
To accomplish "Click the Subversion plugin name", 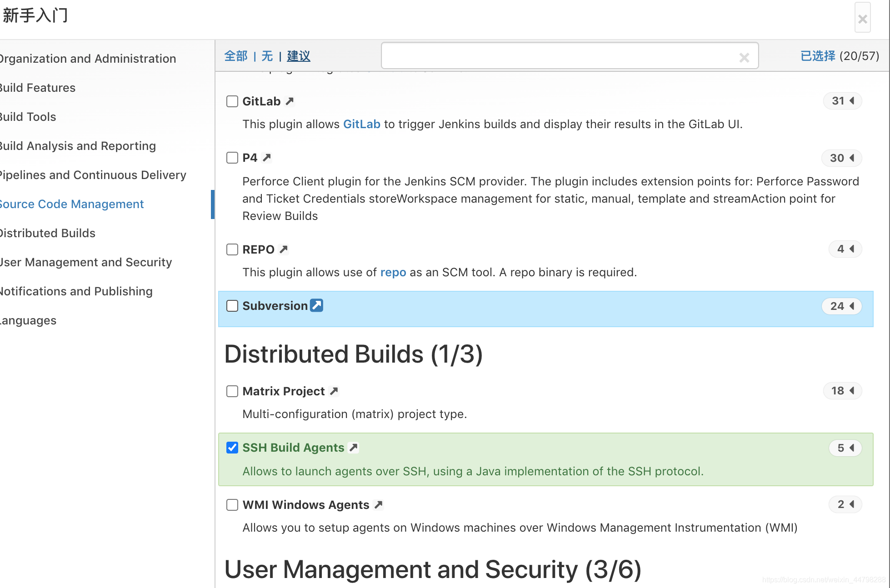I will coord(275,306).
